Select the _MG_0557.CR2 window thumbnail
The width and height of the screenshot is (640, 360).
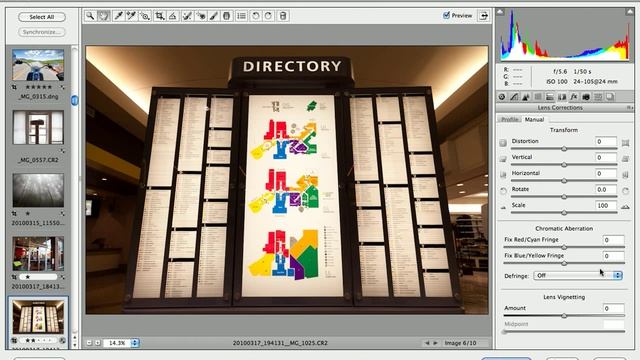38,127
